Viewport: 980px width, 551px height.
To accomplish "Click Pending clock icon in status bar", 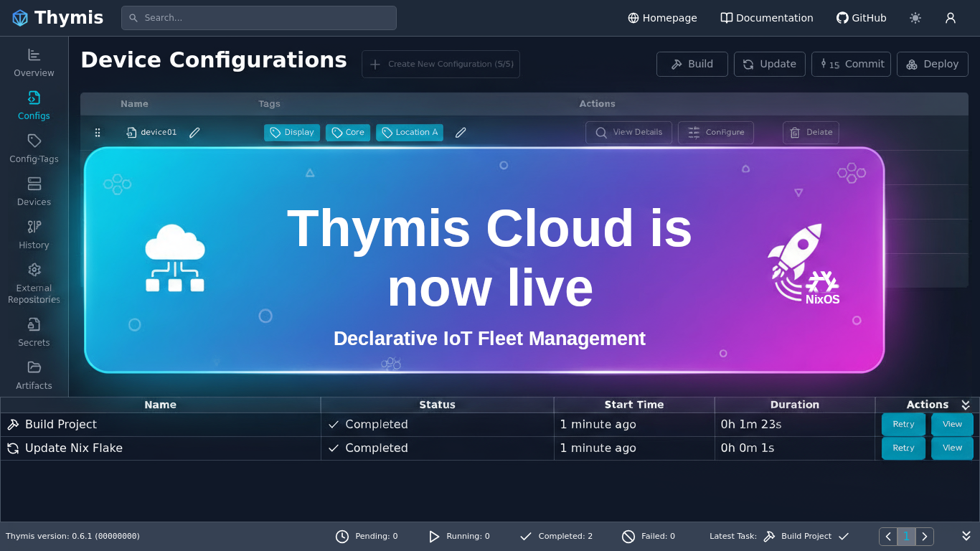I will pos(342,537).
